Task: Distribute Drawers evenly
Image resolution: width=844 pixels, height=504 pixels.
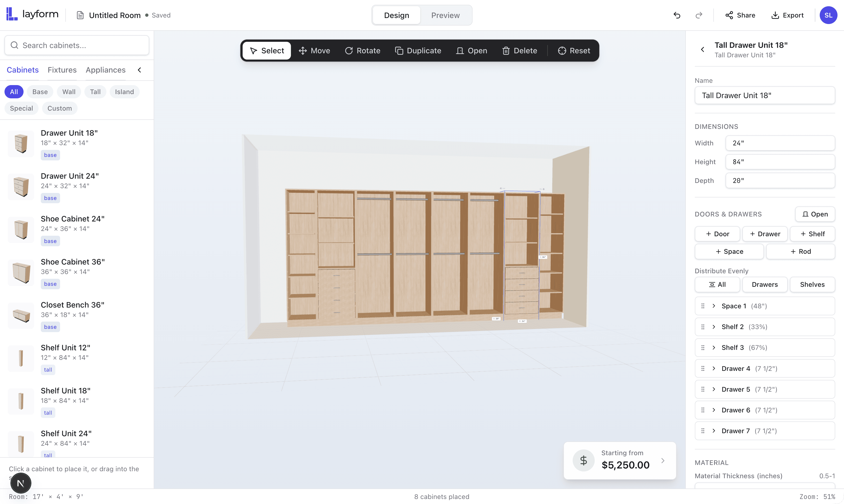Action: pos(765,285)
